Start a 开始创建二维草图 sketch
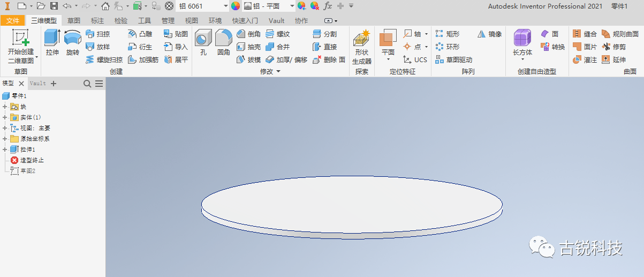644x277 pixels. click(x=21, y=46)
